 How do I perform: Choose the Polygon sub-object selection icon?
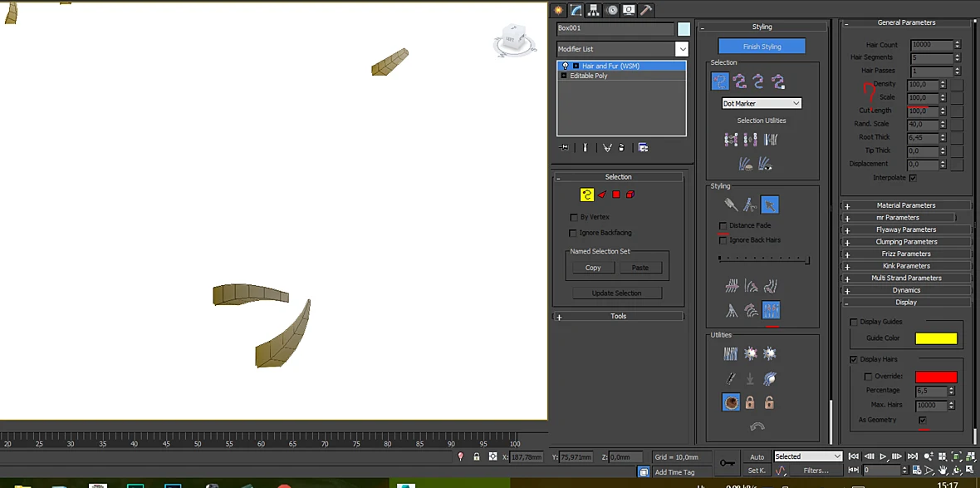(616, 195)
